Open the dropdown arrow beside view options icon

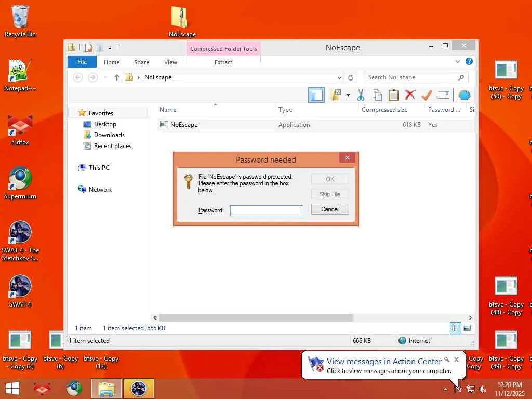pyautogui.click(x=348, y=96)
